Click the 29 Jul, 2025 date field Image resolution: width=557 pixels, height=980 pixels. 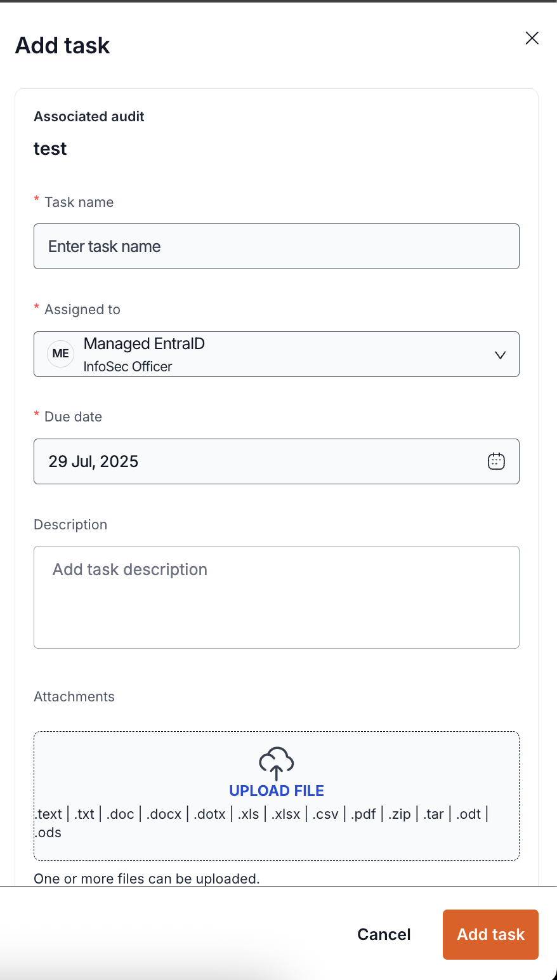tap(254, 461)
